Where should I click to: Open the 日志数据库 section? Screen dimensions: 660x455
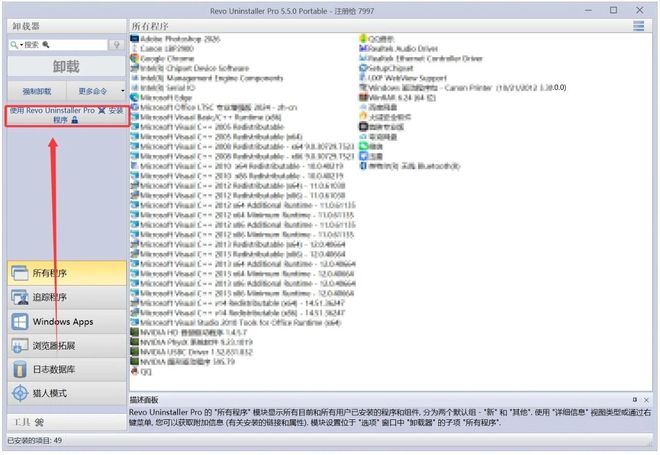coord(67,370)
